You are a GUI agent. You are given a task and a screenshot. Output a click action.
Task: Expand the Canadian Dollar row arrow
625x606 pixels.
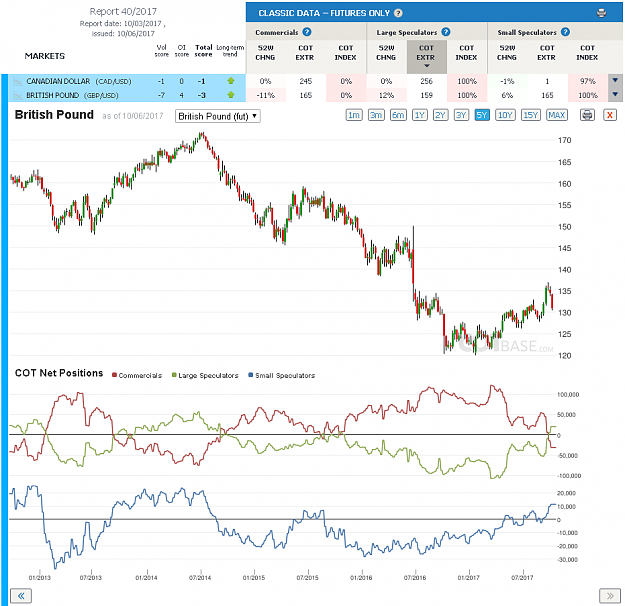(615, 81)
